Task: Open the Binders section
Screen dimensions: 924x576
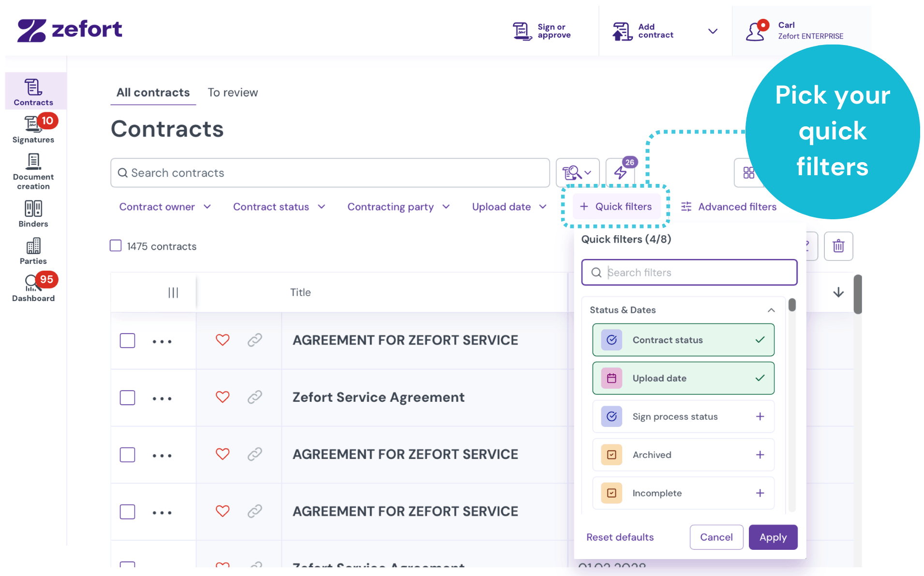Action: [x=33, y=213]
